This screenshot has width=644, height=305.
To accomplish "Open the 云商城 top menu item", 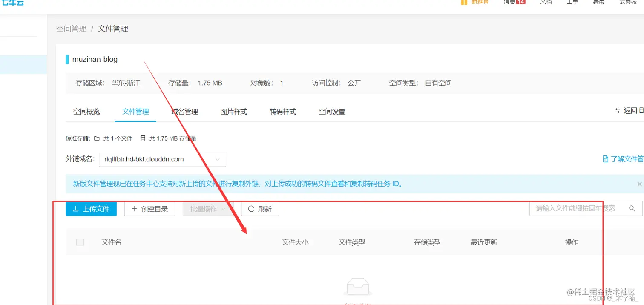I will click(x=628, y=2).
